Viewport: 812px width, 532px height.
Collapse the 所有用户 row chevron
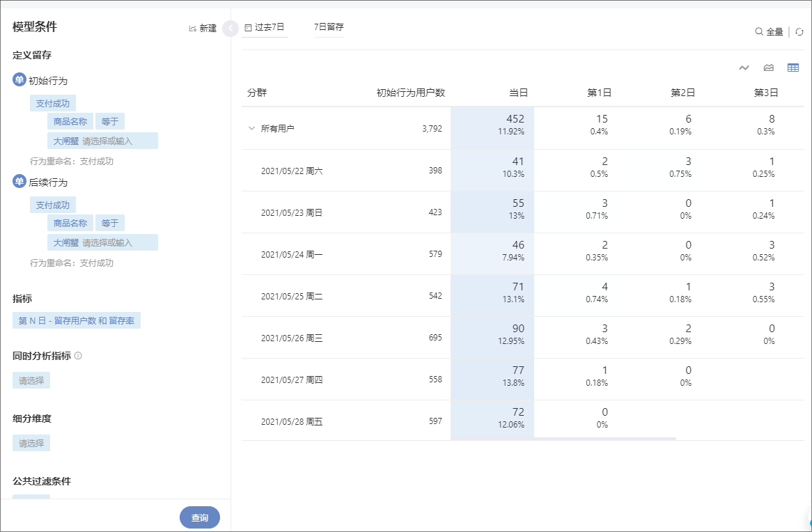251,128
